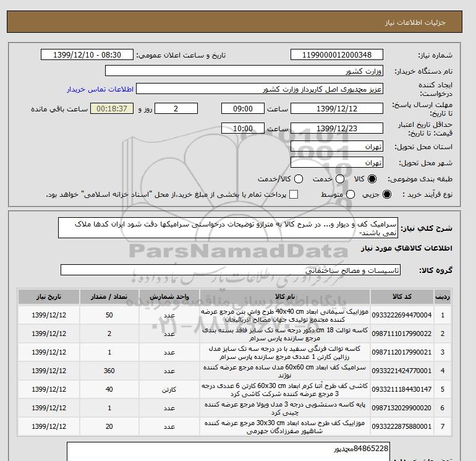Click the جزئیات اطلاعات نیاز page header

pos(415,22)
